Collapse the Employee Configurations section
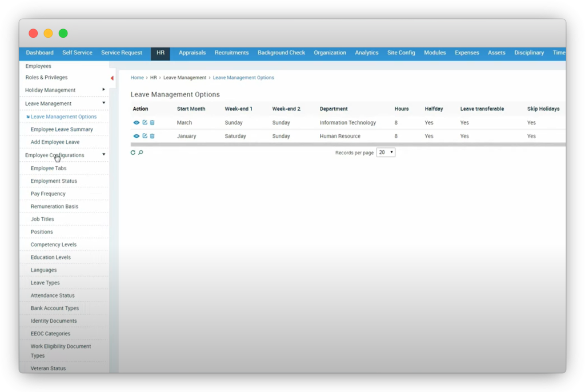Image resolution: width=585 pixels, height=392 pixels. (x=103, y=155)
